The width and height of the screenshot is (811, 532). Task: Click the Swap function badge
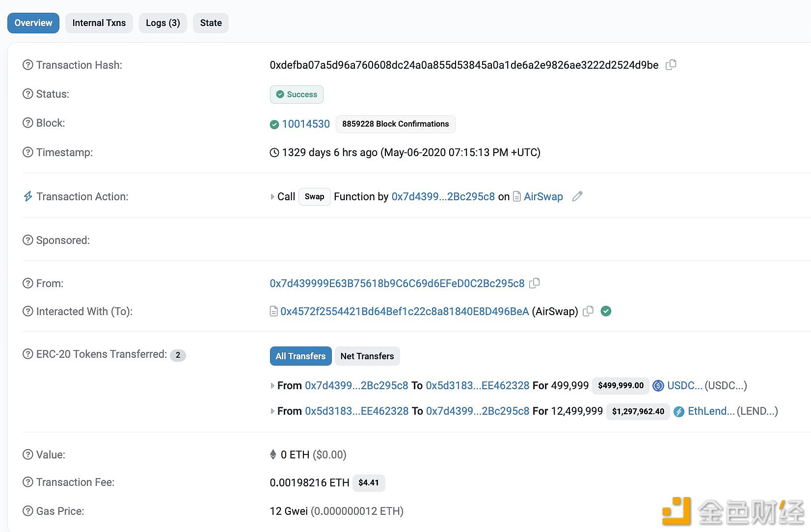[315, 197]
